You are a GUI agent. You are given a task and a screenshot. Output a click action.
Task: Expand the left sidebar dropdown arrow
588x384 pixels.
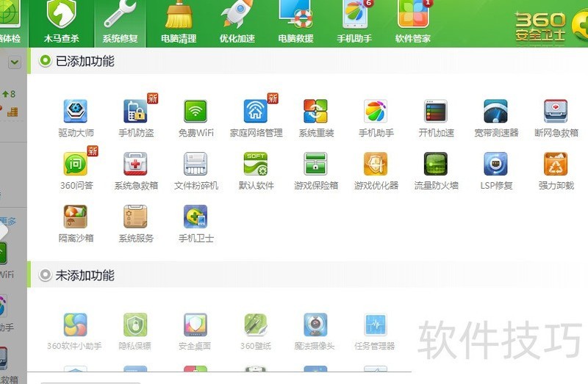(x=15, y=62)
